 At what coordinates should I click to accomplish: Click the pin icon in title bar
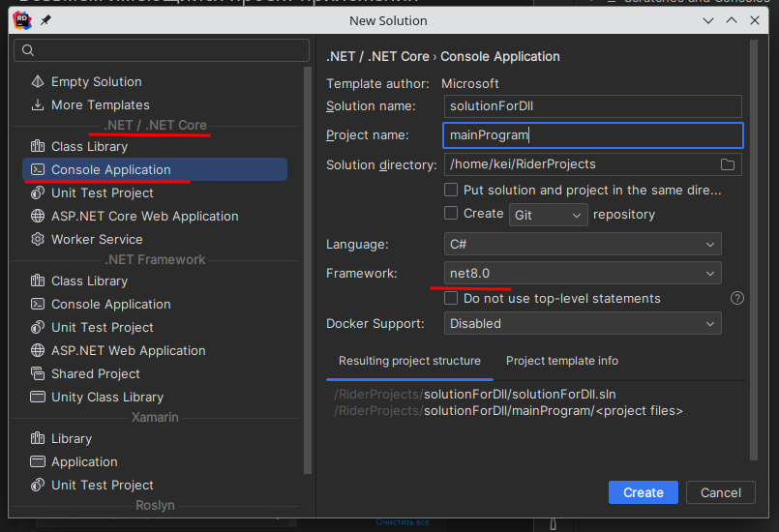[x=46, y=20]
